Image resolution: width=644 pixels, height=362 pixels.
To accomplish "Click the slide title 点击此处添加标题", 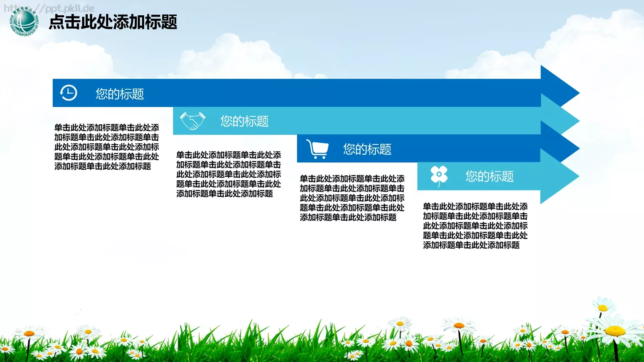I will coord(113,22).
